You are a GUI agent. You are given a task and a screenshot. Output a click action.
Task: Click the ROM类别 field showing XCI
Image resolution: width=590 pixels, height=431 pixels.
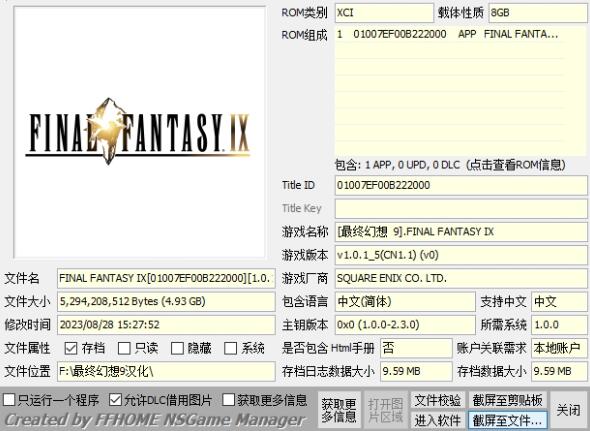384,13
